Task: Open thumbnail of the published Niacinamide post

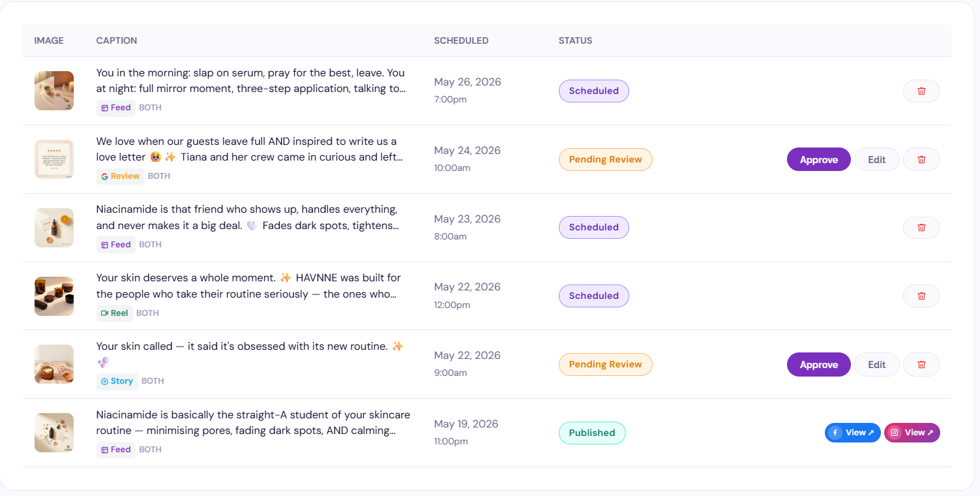Action: [54, 433]
